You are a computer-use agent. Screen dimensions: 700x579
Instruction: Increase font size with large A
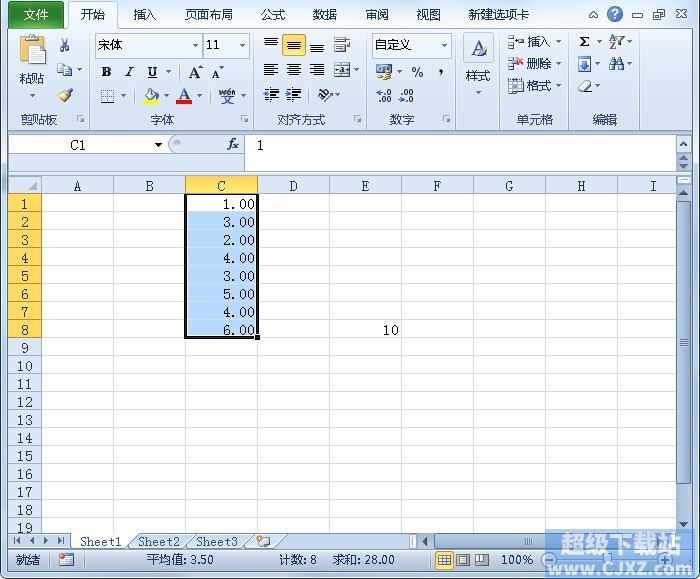pos(195,72)
